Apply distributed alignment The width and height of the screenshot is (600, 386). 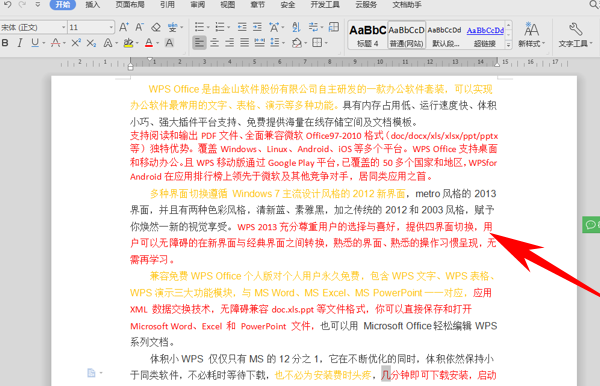tap(260, 43)
